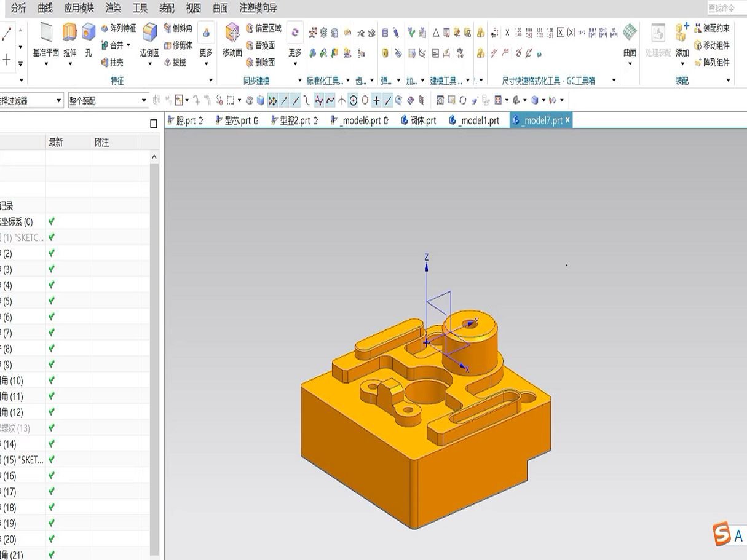Toggle the point-on-curve slash snap icon
The height and width of the screenshot is (560, 747).
pyautogui.click(x=388, y=100)
